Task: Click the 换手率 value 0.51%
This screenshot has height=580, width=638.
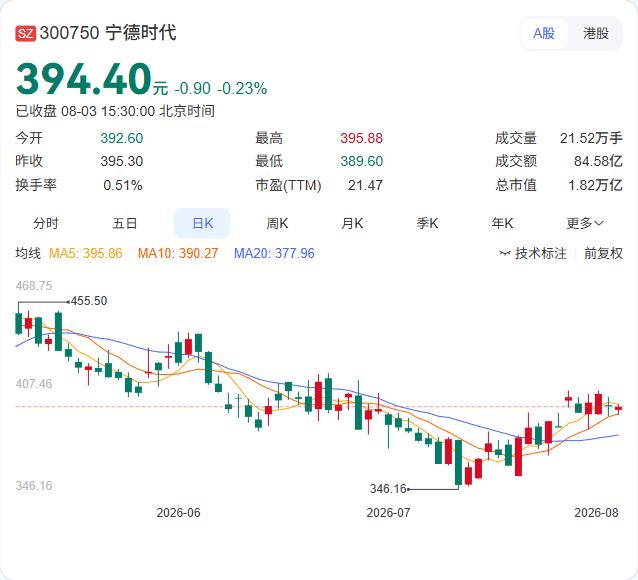Action: pyautogui.click(x=122, y=185)
